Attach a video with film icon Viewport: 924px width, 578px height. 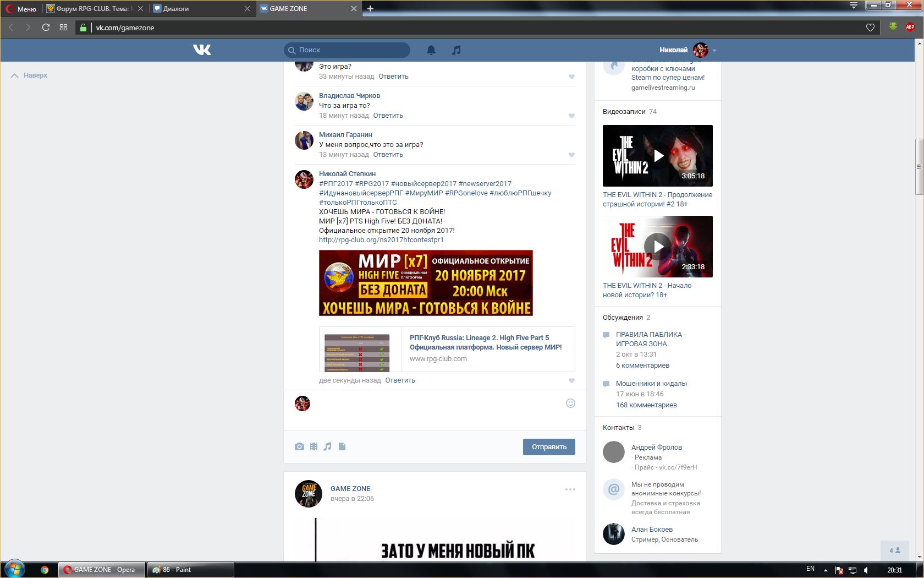click(313, 446)
